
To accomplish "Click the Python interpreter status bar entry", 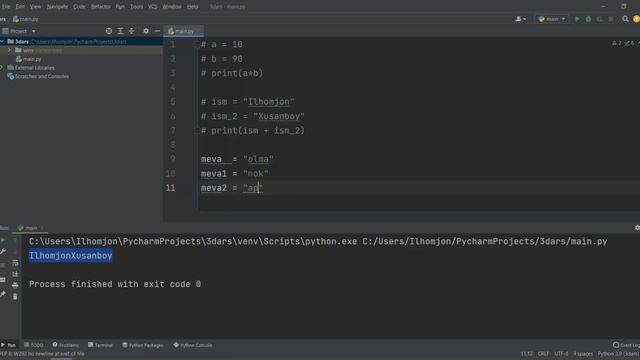I will [x=618, y=354].
